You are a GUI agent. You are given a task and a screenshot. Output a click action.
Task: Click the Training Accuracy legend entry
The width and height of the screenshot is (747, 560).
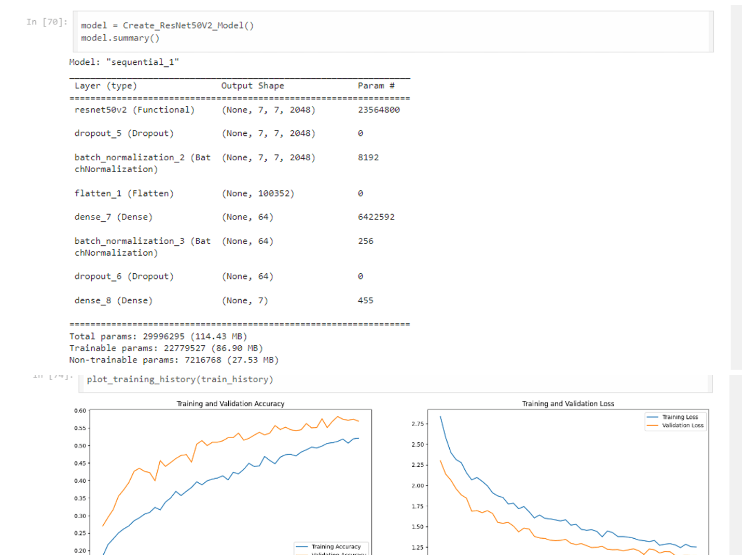point(328,547)
